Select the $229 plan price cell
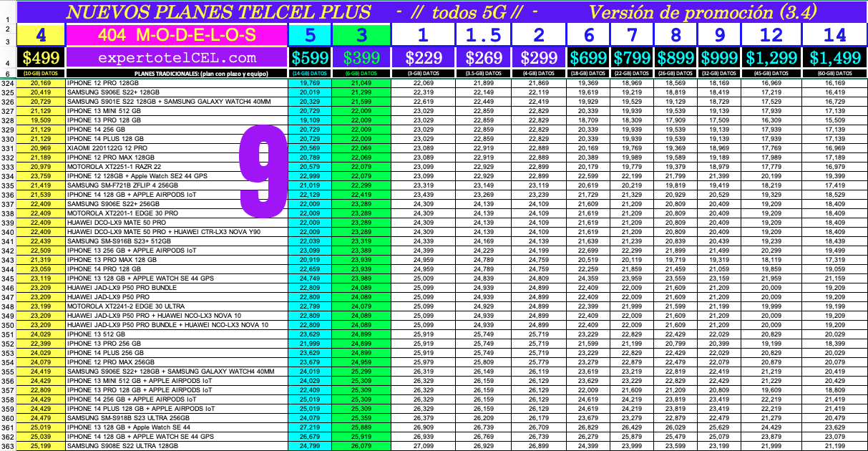 coord(424,58)
